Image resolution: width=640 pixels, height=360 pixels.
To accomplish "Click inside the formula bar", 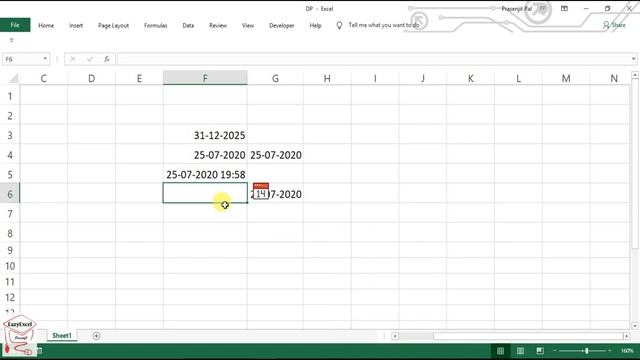I will pos(373,59).
